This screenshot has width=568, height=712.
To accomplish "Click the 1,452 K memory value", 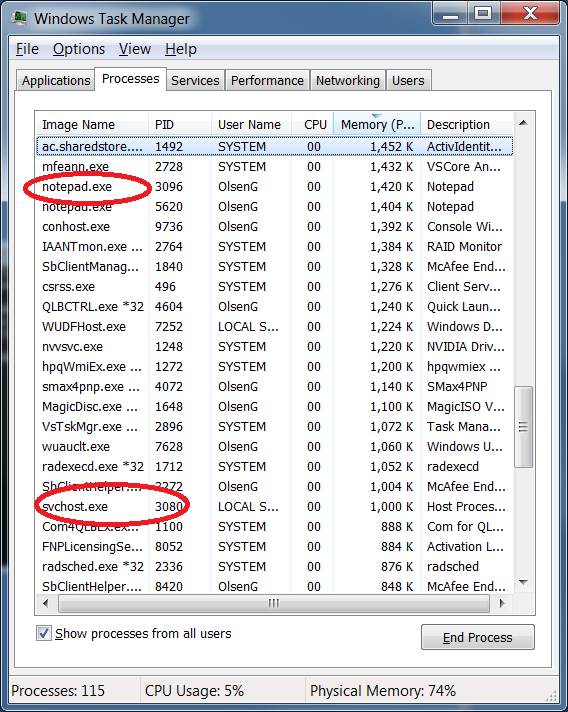I will [x=391, y=146].
